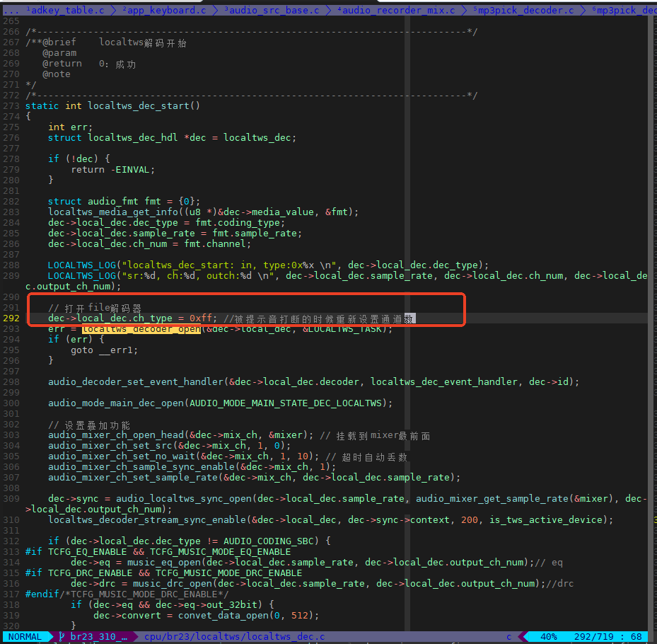Viewport: 657px width, 644px height.
Task: Click the audio_mixer_ch_set_no_wait call
Action: pyautogui.click(x=122, y=456)
